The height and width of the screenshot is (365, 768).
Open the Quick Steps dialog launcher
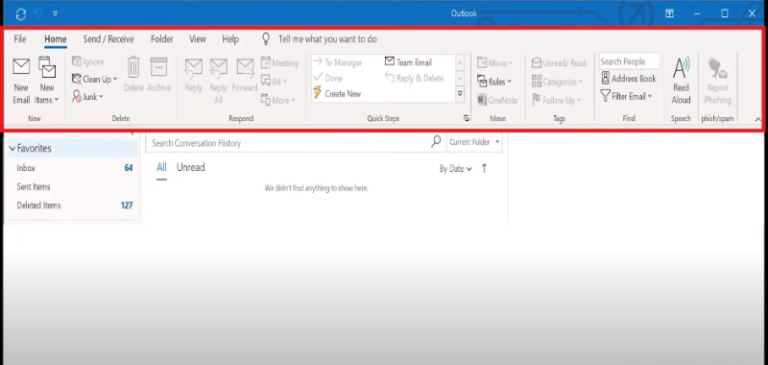tap(466, 118)
